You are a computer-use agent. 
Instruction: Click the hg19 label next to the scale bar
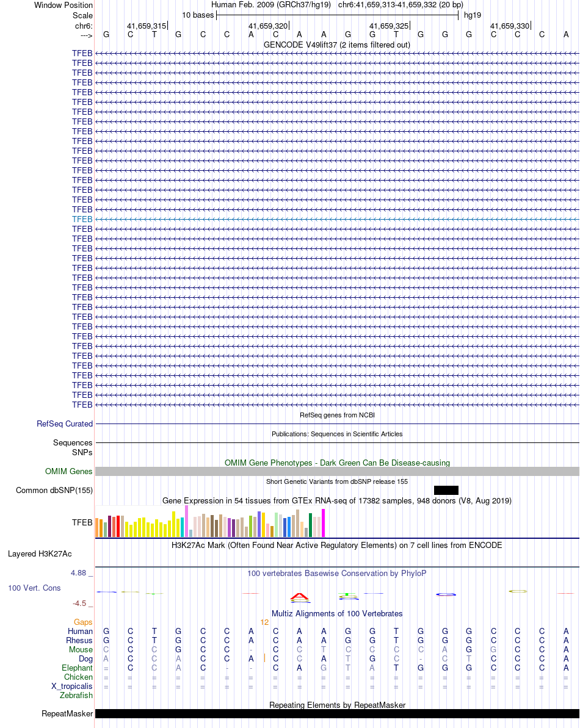(x=473, y=15)
